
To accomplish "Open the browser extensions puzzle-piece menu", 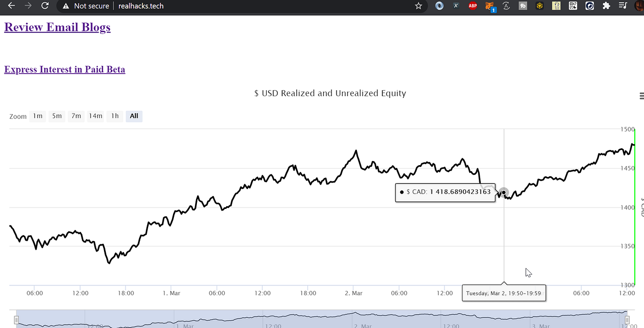I will [x=606, y=6].
